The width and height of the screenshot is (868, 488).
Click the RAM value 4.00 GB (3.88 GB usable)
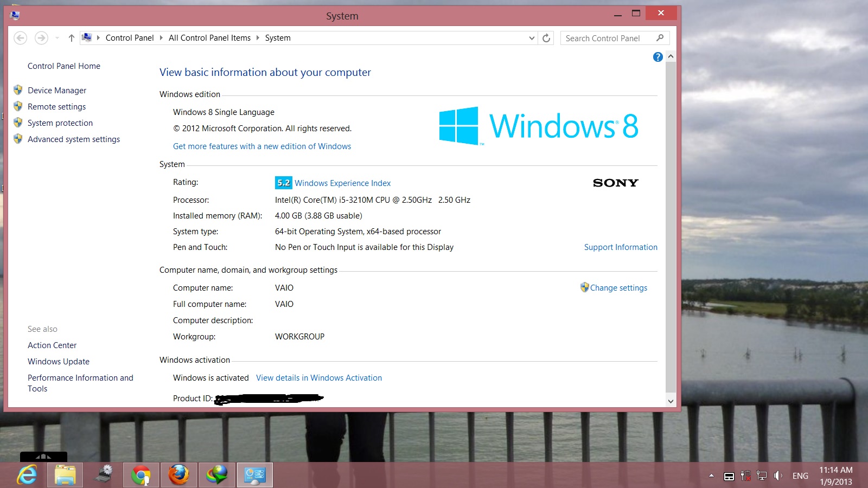point(318,216)
